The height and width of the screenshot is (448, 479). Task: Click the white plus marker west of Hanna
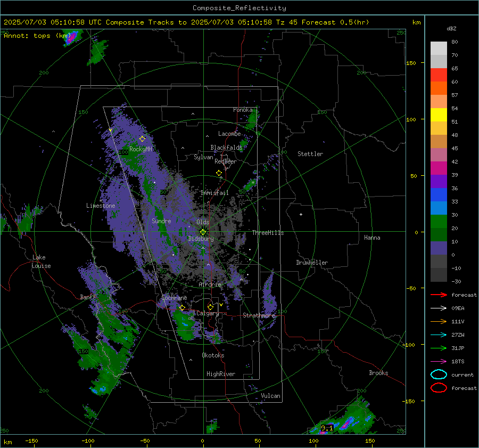click(301, 214)
